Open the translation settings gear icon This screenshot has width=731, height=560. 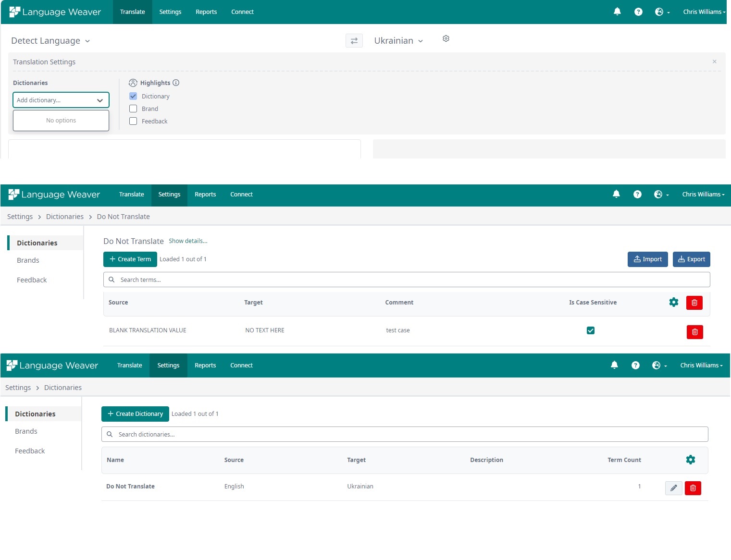click(446, 38)
